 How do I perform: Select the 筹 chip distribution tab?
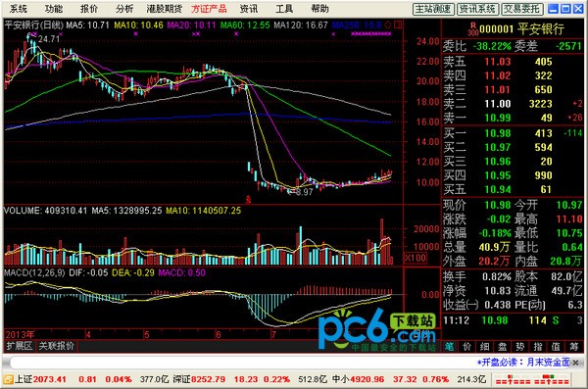[x=573, y=346]
